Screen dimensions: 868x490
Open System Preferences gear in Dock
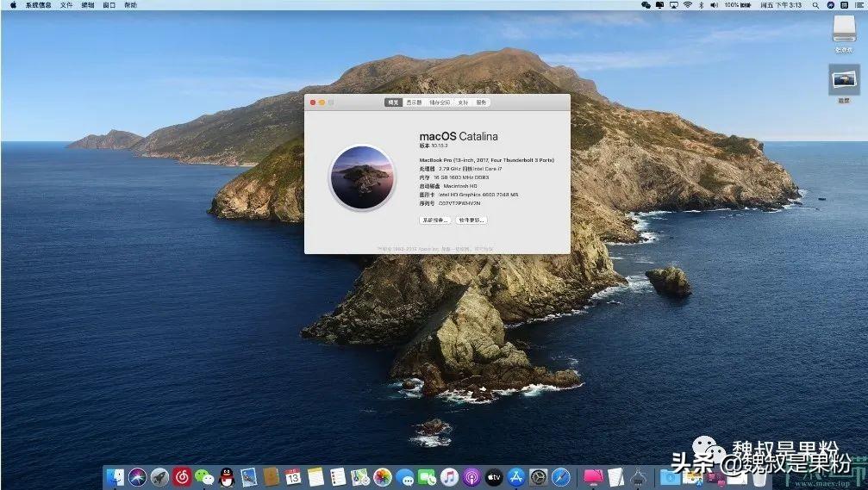pyautogui.click(x=539, y=476)
